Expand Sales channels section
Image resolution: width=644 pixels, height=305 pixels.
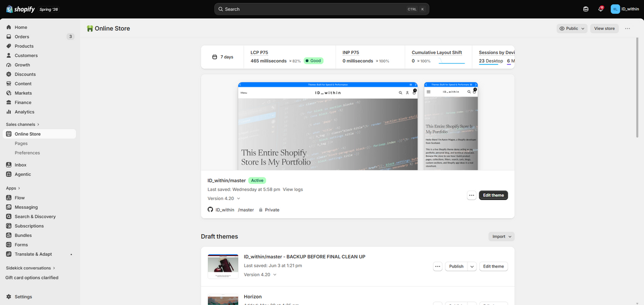[23, 124]
